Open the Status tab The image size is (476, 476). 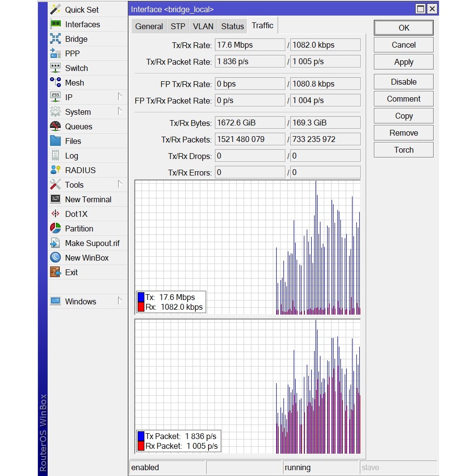coord(232,26)
